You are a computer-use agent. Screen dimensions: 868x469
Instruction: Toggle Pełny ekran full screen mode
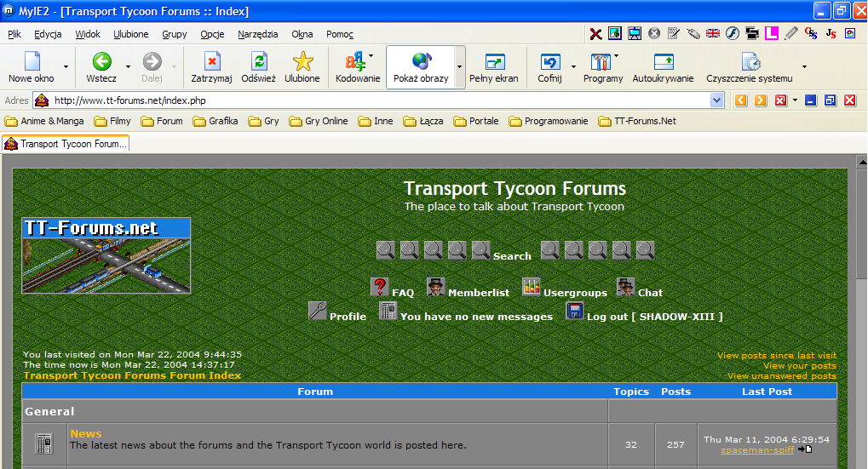click(x=494, y=67)
